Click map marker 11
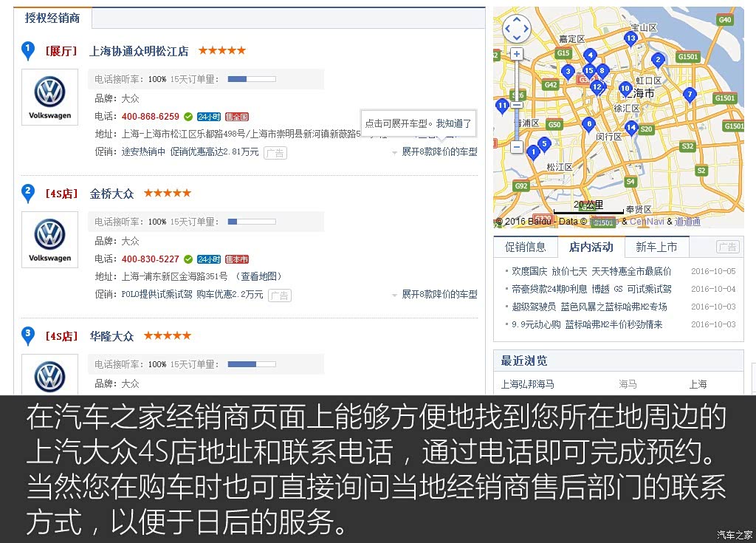This screenshot has height=543, width=756. point(502,106)
